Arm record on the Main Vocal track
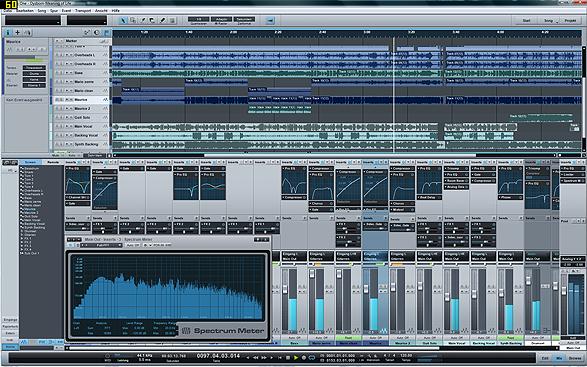Viewport: 587px width, 367px height. point(67,127)
